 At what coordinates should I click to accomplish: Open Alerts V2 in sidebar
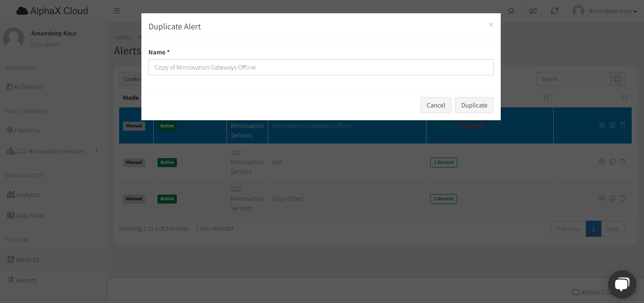27,259
